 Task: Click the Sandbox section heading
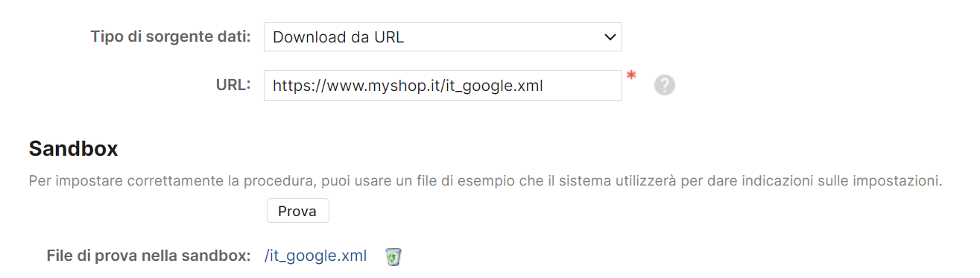click(x=73, y=149)
